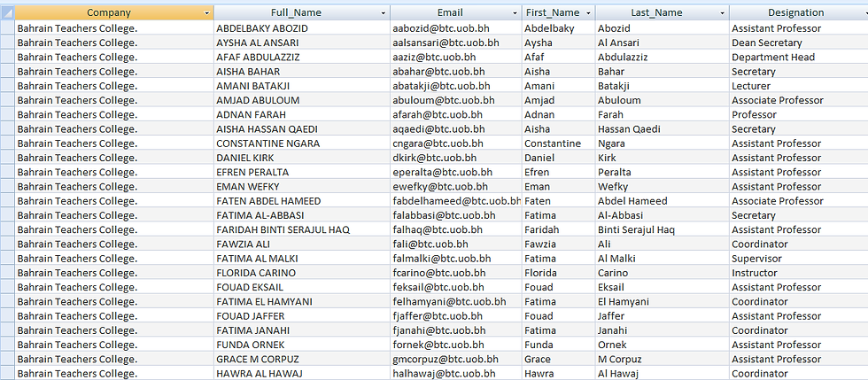Click the email ewefky@btc.uob.bh
Viewport: 868px width, 380px height.
pyautogui.click(x=456, y=187)
